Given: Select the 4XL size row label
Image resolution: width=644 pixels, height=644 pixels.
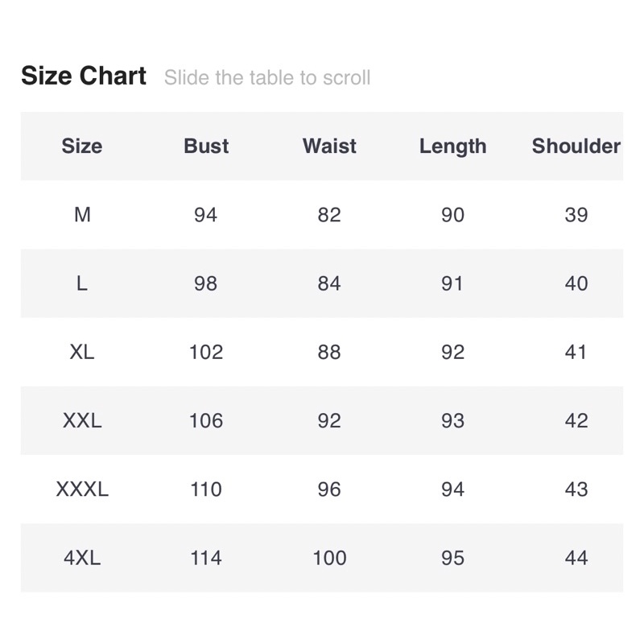Looking at the screenshot, I should click(82, 557).
